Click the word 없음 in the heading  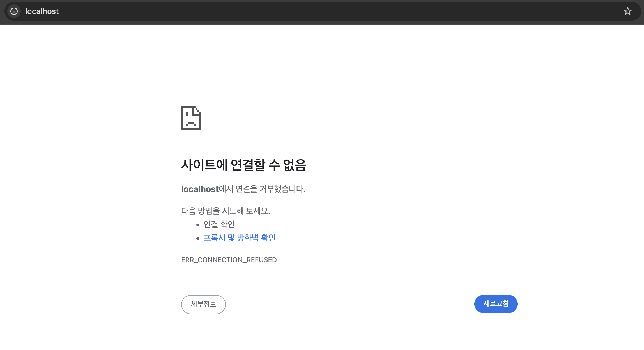click(295, 165)
